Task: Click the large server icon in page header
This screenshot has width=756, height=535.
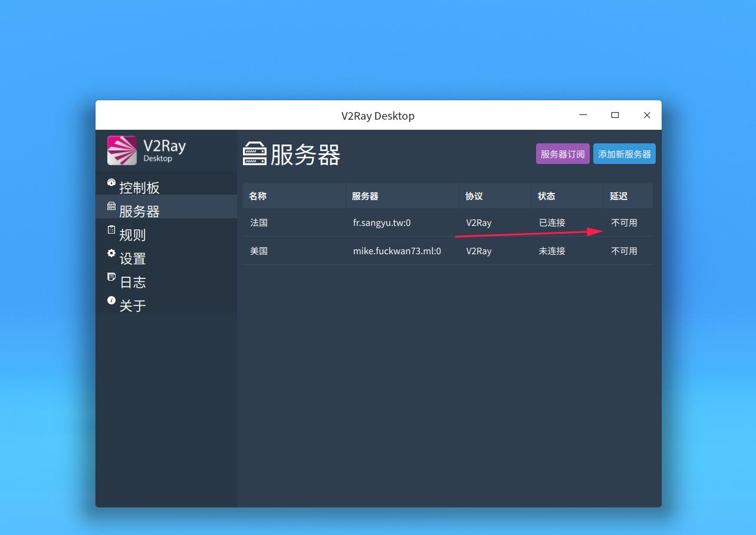Action: (255, 154)
